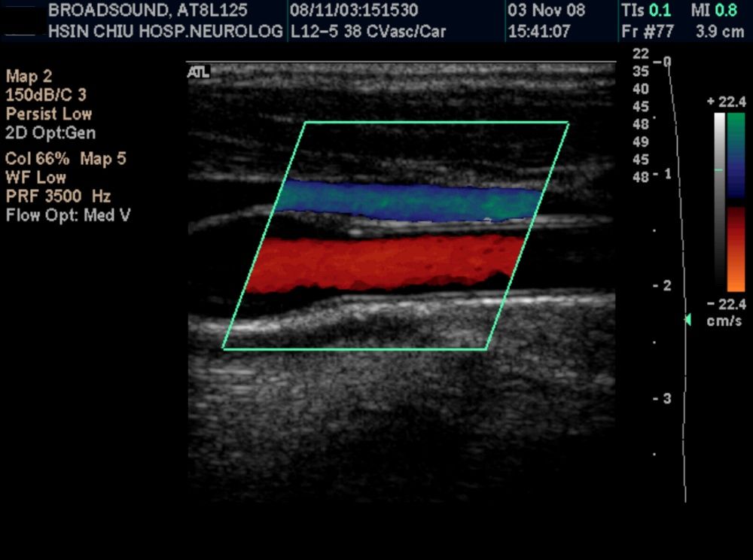Click the Persist Low setting
Image resolution: width=753 pixels, height=560 pixels.
click(x=49, y=114)
